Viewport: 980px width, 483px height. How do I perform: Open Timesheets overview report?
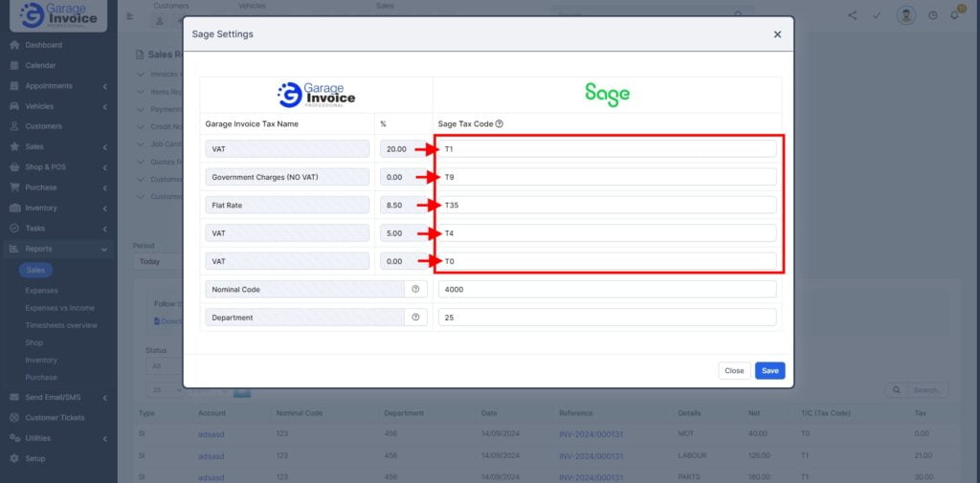(61, 325)
